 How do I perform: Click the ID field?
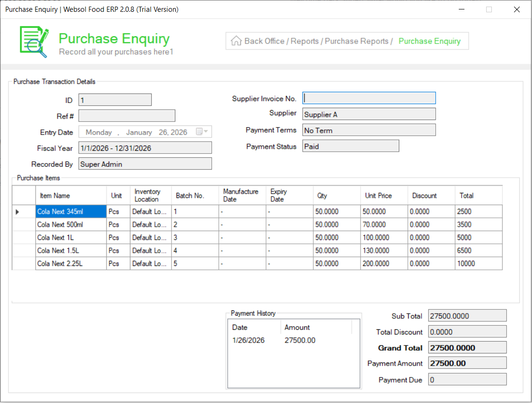(x=115, y=100)
